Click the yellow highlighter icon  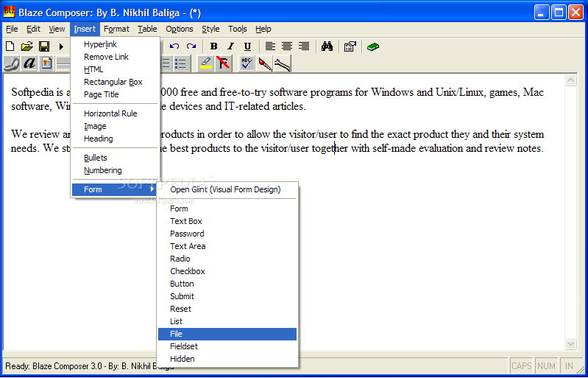point(206,63)
